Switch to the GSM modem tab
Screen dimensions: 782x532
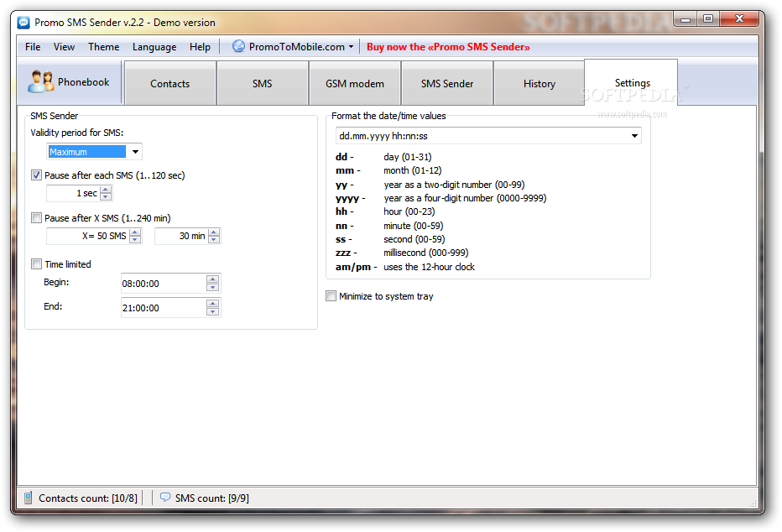click(x=355, y=84)
